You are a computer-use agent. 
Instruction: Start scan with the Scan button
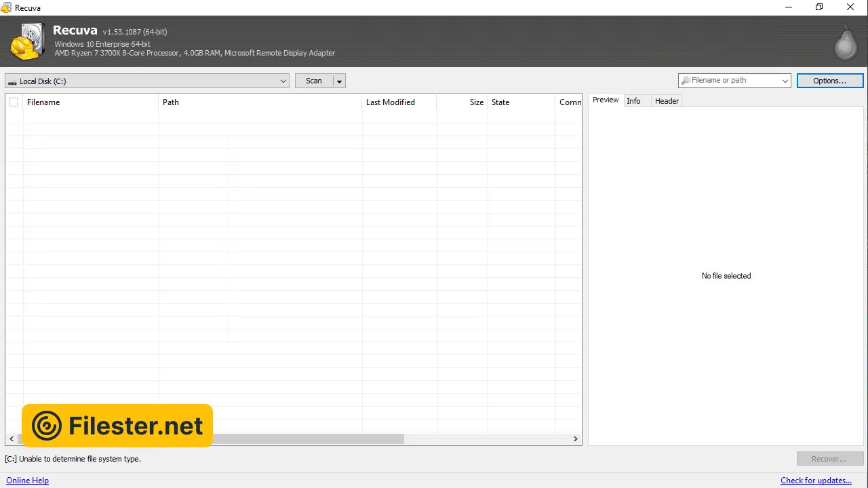click(313, 81)
